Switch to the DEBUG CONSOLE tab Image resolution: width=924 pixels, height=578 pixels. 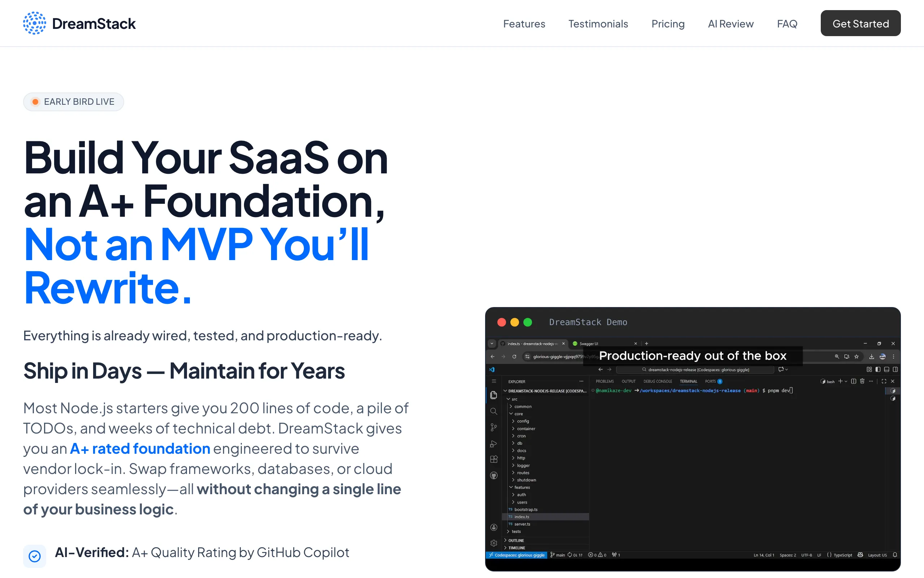point(658,381)
